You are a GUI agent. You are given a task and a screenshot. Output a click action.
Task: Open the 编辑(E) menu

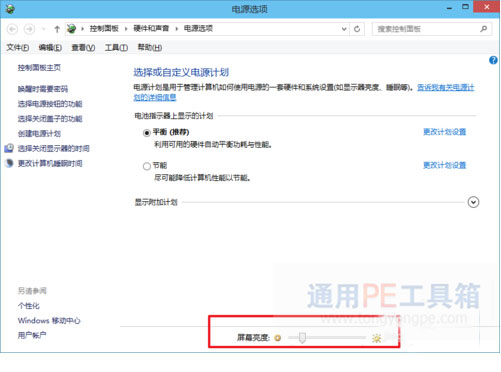[x=50, y=48]
